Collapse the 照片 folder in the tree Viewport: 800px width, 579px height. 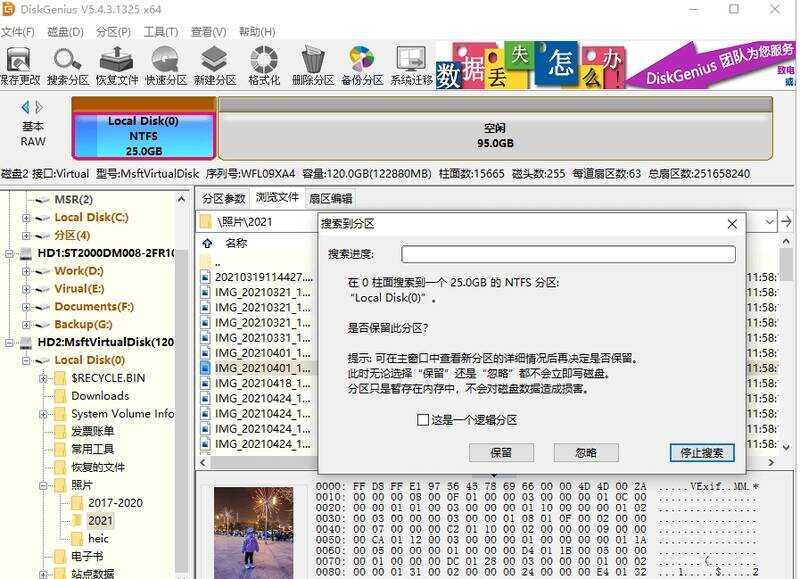coord(46,484)
